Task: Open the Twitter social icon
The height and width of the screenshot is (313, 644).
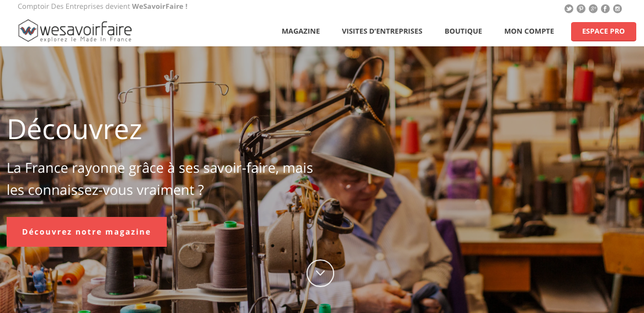Action: 569,9
